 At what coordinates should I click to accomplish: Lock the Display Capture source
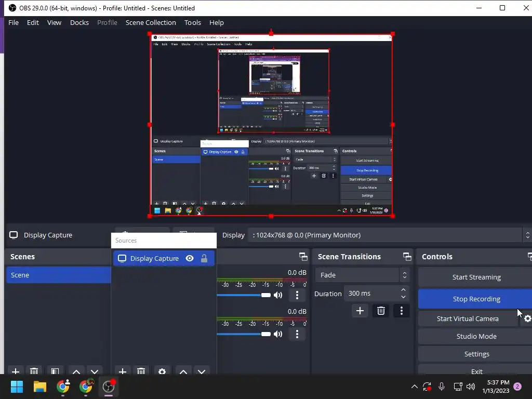204,259
